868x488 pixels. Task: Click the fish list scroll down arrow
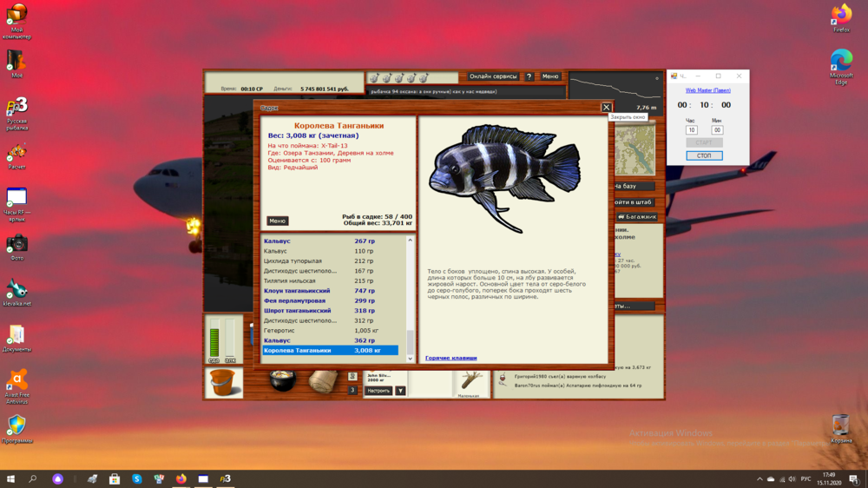tap(411, 359)
